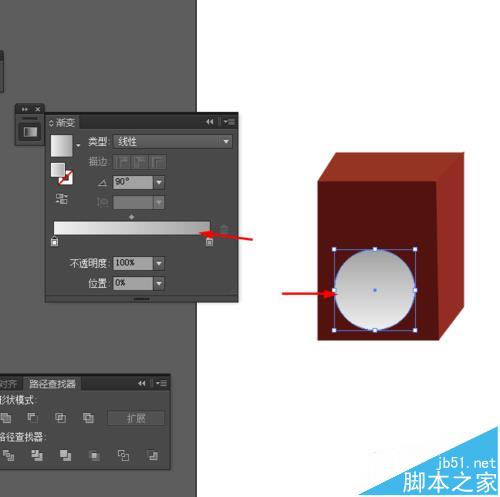Open the aspect ratio dropdown arrow
The width and height of the screenshot is (500, 497).
(159, 202)
